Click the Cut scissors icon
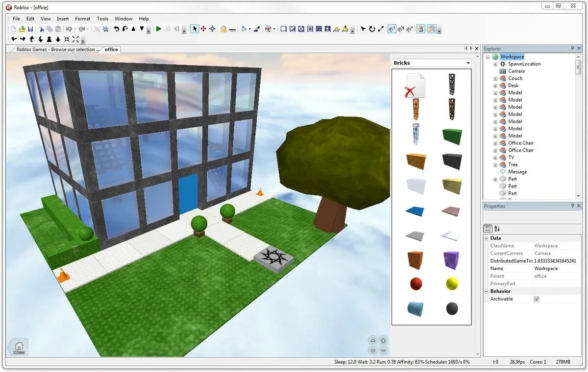This screenshot has width=588, height=372. 42,29
